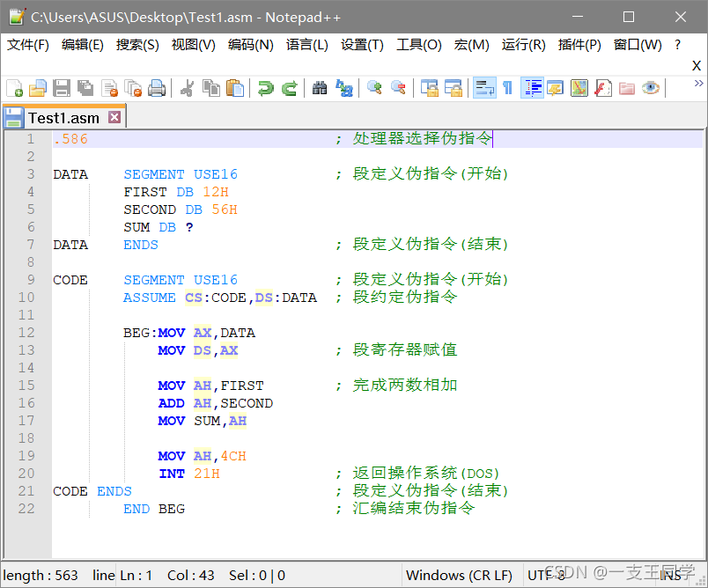
Task: Toggle file monitoring eye icon
Action: [651, 88]
